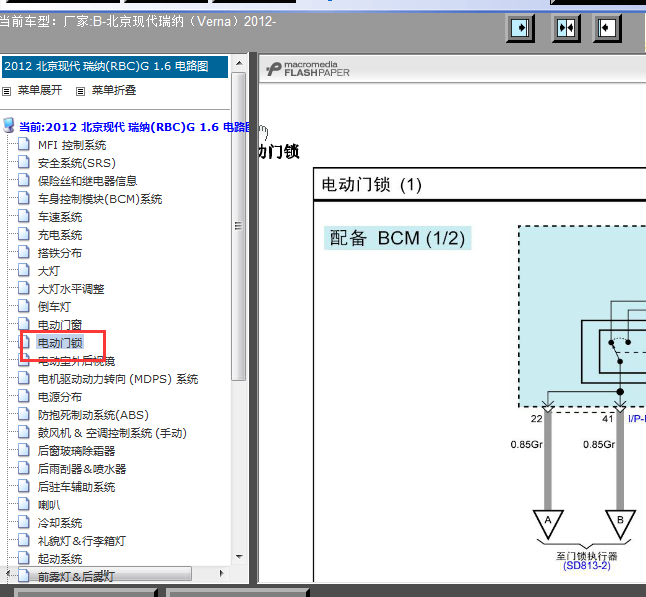The image size is (646, 597).
Task: Select 电动门锁 in the tree
Action: pyautogui.click(x=60, y=343)
